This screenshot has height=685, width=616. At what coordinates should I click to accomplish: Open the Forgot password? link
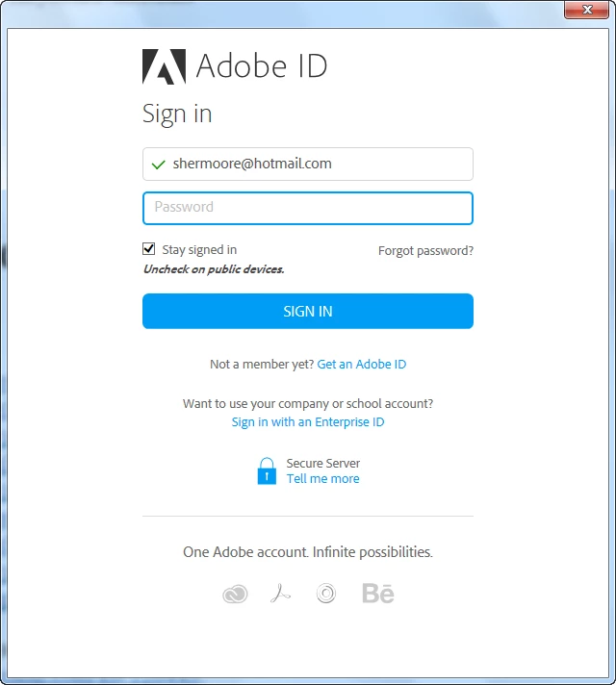click(x=425, y=251)
